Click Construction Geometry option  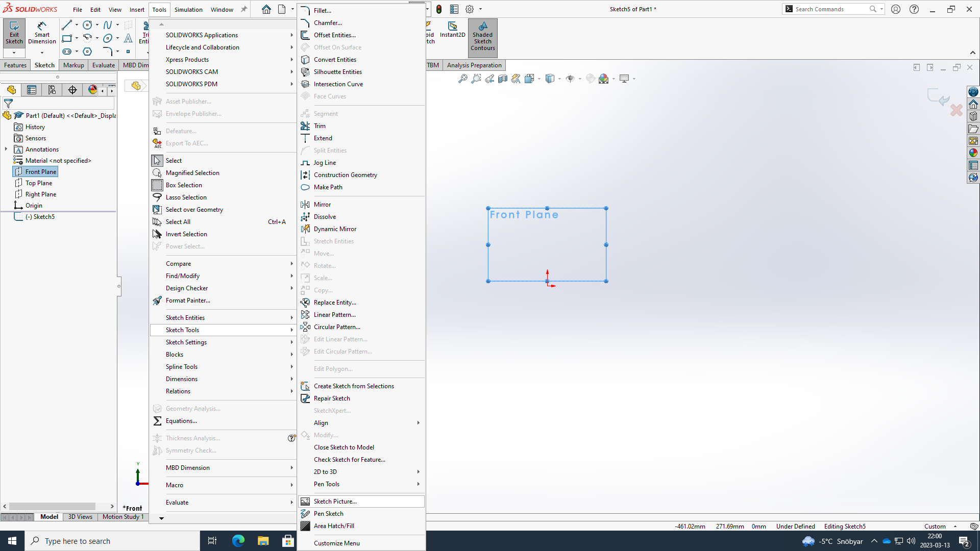click(x=345, y=175)
